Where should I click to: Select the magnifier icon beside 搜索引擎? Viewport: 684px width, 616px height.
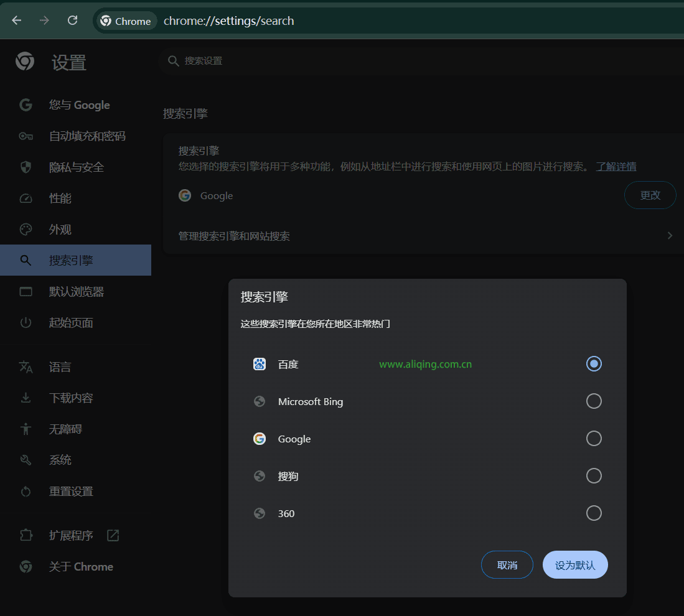pyautogui.click(x=25, y=260)
